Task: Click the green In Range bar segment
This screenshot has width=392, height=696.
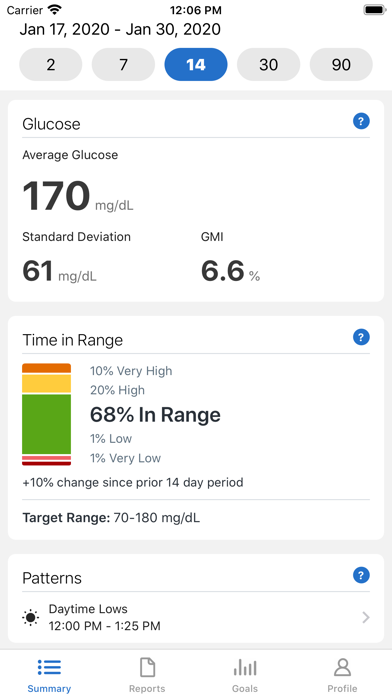Action: 47,424
